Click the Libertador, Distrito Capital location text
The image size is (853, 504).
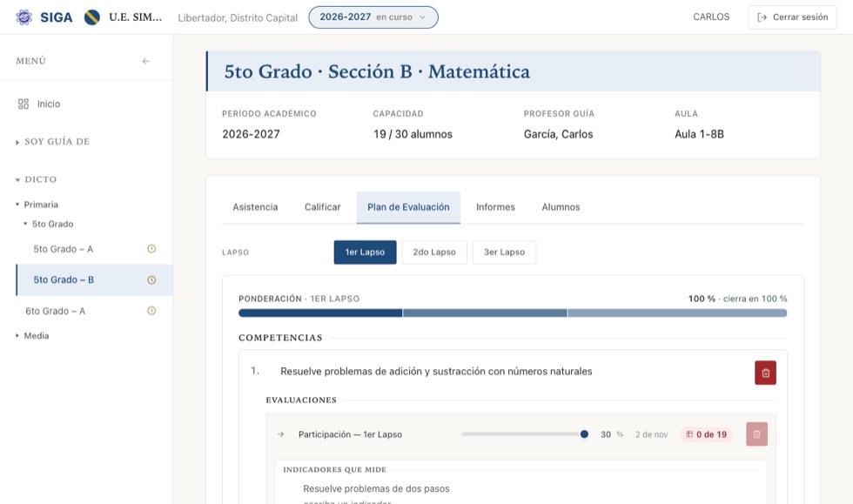coord(238,17)
